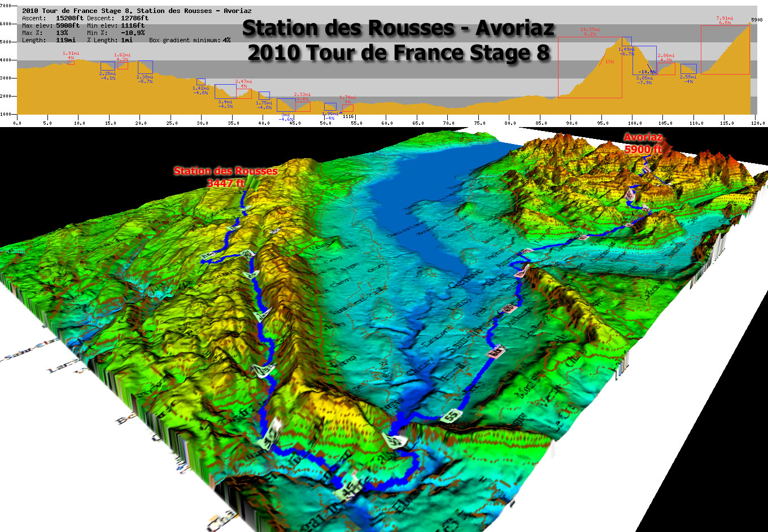Click the "1.42mi -4.8%" descent label

point(200,90)
